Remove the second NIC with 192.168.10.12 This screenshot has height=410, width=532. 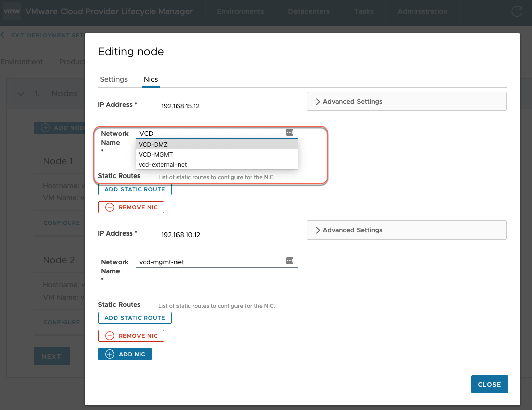(131, 336)
